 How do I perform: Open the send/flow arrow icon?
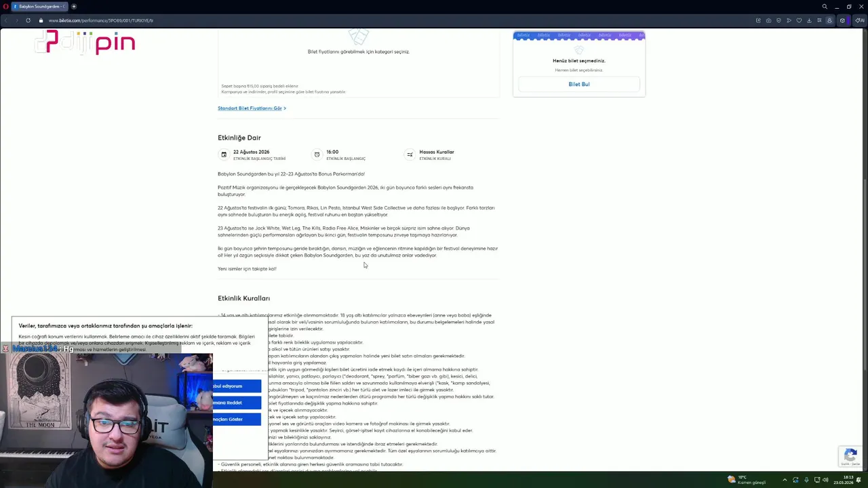[789, 20]
